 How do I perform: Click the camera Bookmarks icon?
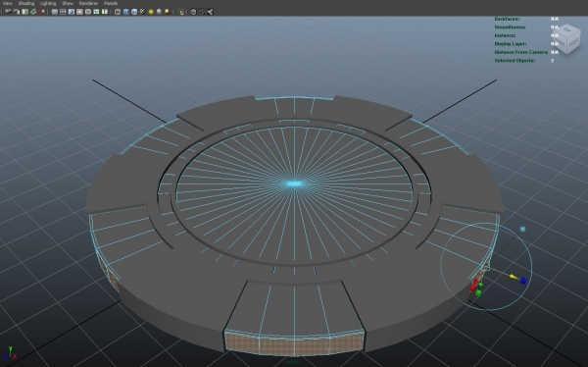click(x=24, y=12)
